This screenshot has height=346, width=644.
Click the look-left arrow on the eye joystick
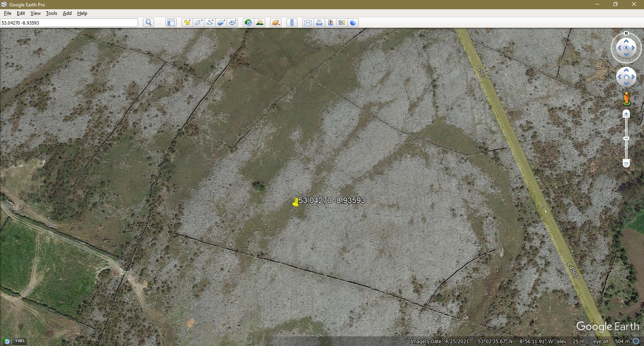point(619,48)
